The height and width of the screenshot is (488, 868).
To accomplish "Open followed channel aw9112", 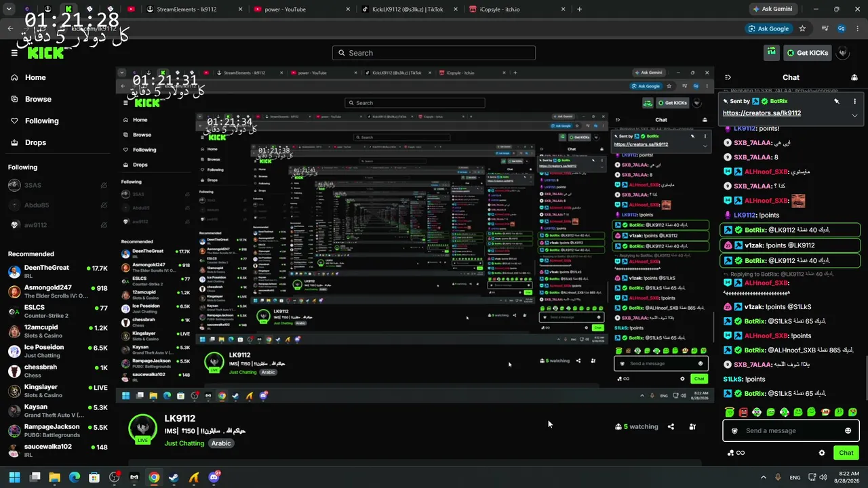I will pyautogui.click(x=58, y=225).
